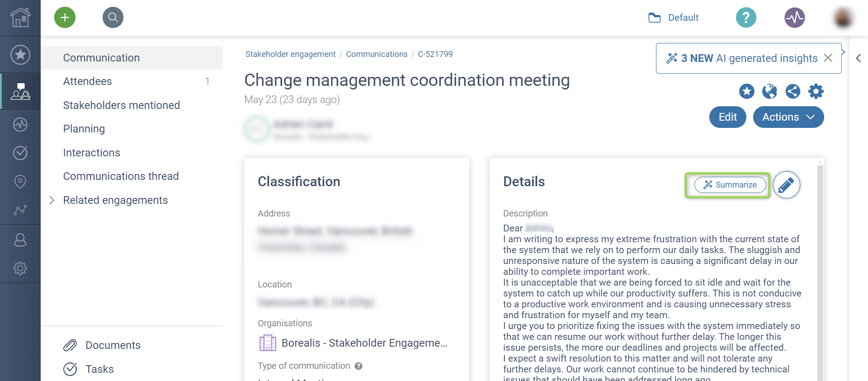Open the gear settings icon near Edit
This screenshot has width=868, height=381.
816,91
